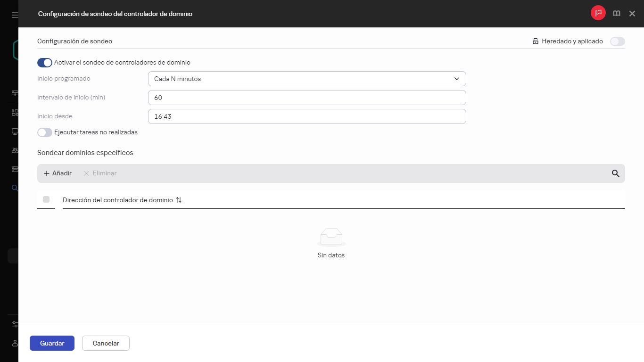644x362 pixels.
Task: Open search in the domains table toolbar
Action: coord(615,173)
